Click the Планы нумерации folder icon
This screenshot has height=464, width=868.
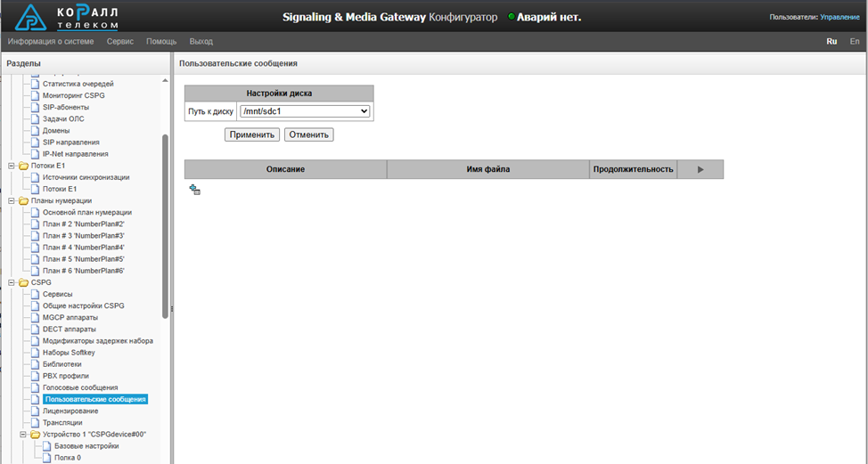[23, 200]
